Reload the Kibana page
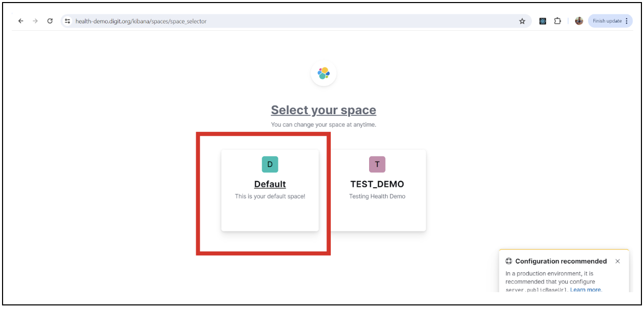 50,21
